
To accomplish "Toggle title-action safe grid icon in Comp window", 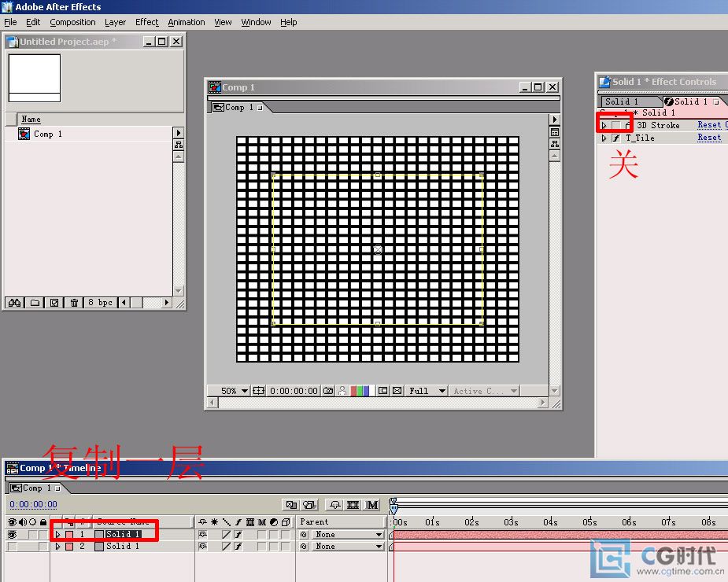I will click(259, 391).
